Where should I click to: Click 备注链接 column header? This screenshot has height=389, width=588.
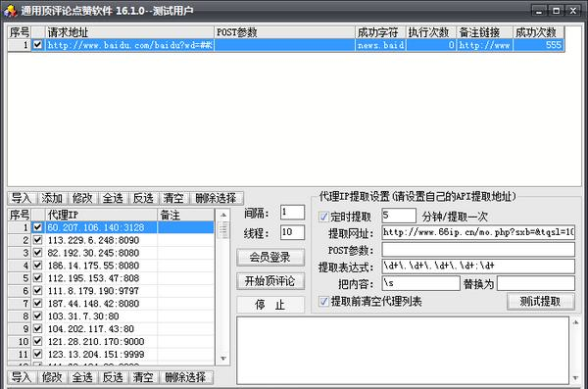[484, 32]
